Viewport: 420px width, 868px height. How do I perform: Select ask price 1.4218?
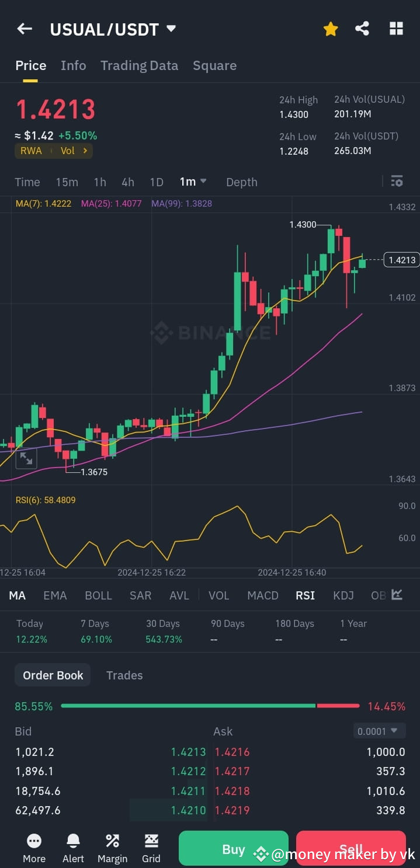pos(232,791)
